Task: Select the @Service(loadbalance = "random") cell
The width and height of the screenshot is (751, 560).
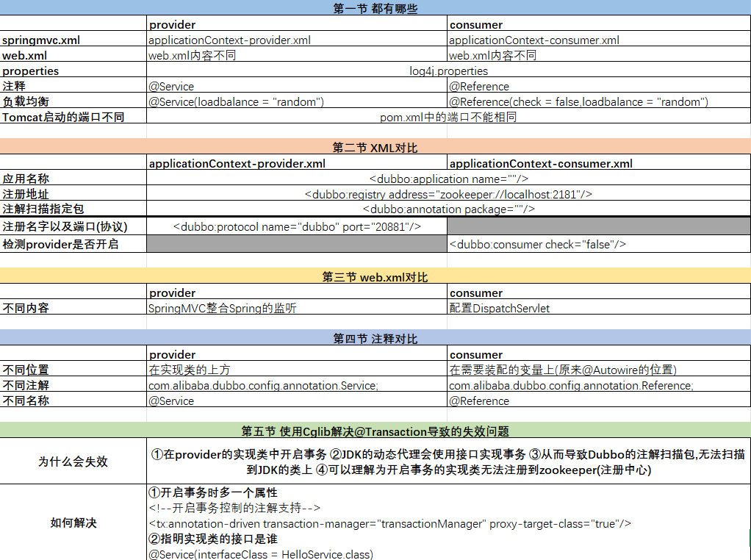Action: click(x=236, y=102)
